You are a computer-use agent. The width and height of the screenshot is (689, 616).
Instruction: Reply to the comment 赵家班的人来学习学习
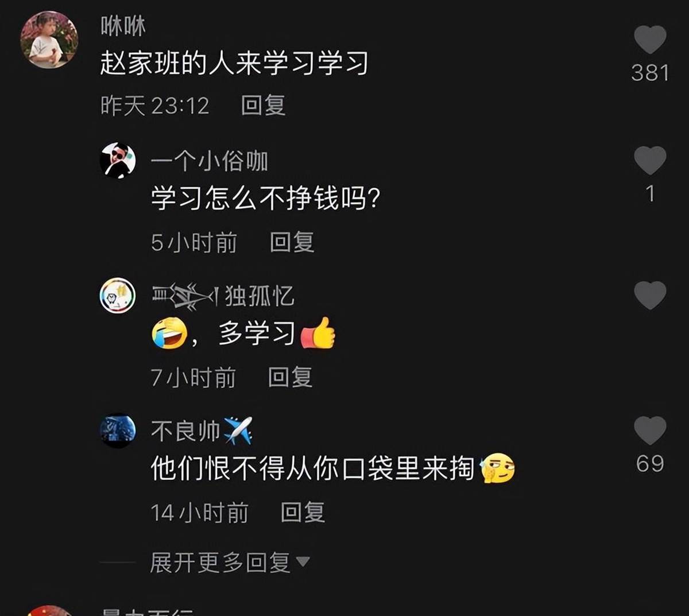pyautogui.click(x=263, y=106)
